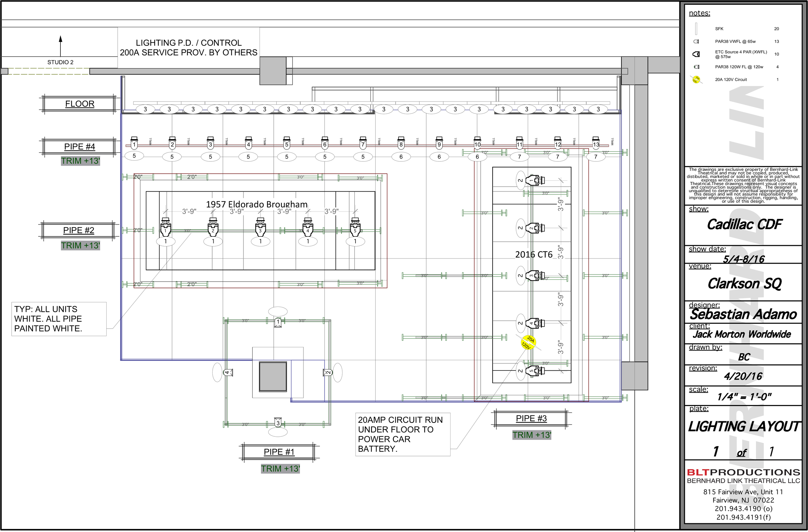The height and width of the screenshot is (532, 808).
Task: Click the scale value 1/4" = 1'-0"
Action: tap(744, 397)
